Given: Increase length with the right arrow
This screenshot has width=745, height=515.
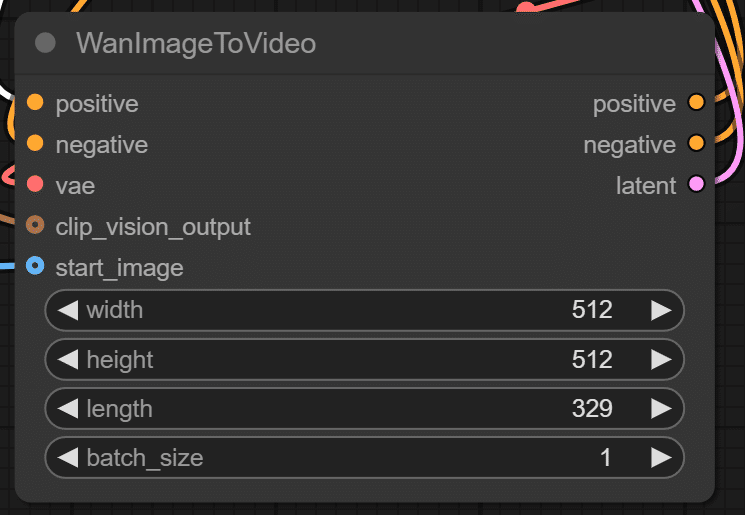Looking at the screenshot, I should pos(661,408).
